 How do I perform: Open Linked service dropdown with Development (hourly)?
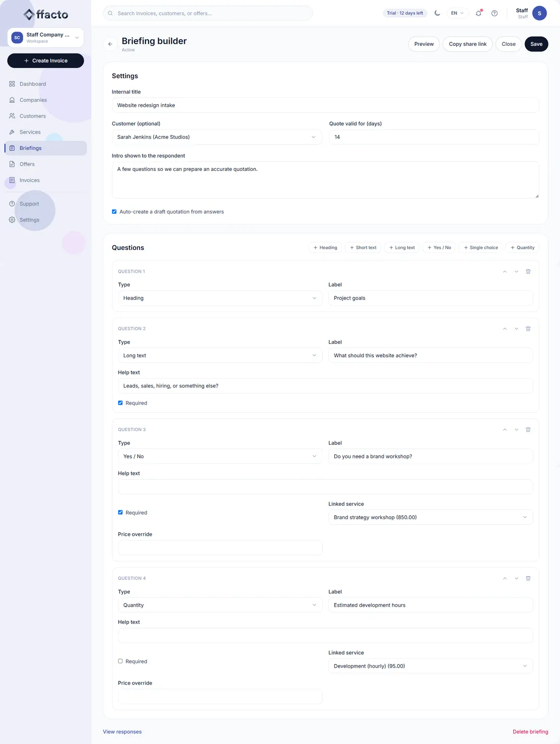pyautogui.click(x=431, y=666)
